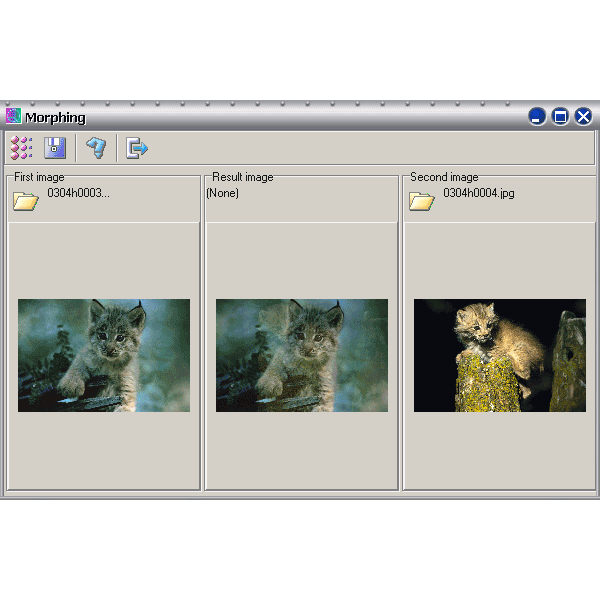Click the 0304h0004.jpg file name
This screenshot has height=600, width=600.
(x=479, y=193)
